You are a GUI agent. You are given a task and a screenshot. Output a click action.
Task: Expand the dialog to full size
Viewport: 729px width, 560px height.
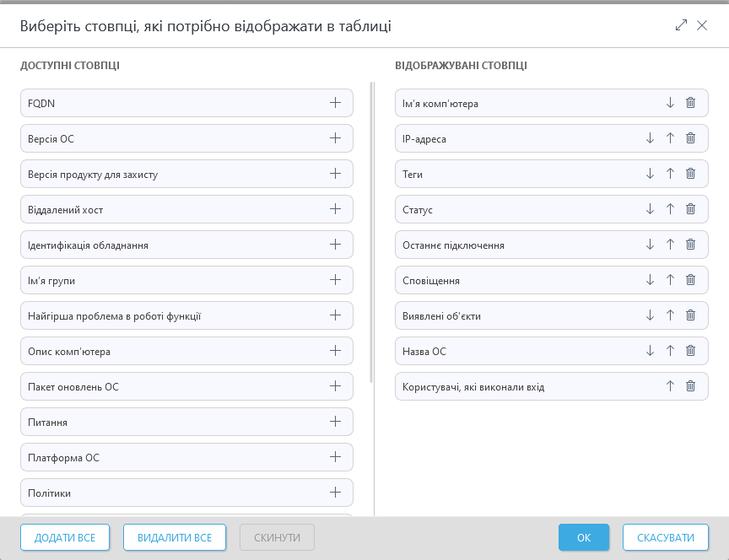coord(681,25)
